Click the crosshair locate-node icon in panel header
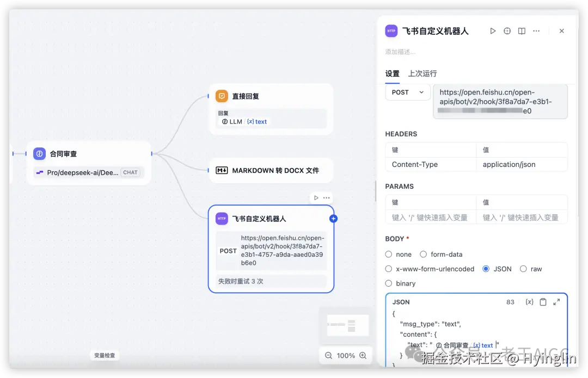Image resolution: width=588 pixels, height=378 pixels. click(507, 31)
